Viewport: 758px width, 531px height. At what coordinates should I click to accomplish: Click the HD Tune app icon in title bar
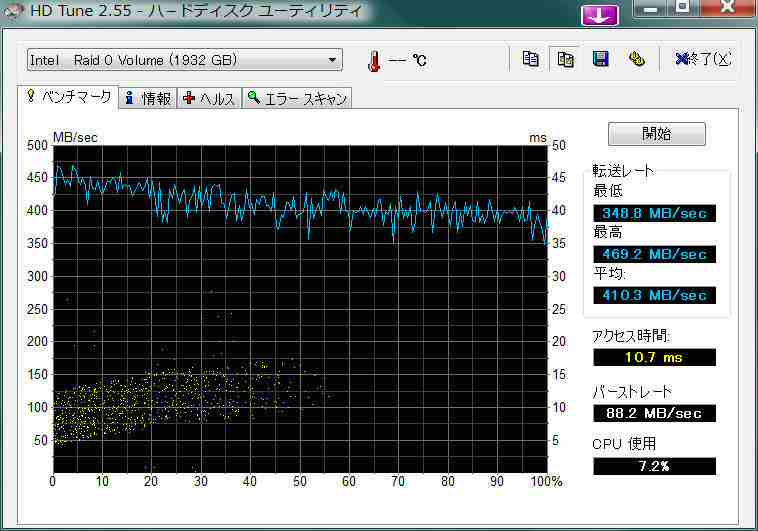[13, 12]
